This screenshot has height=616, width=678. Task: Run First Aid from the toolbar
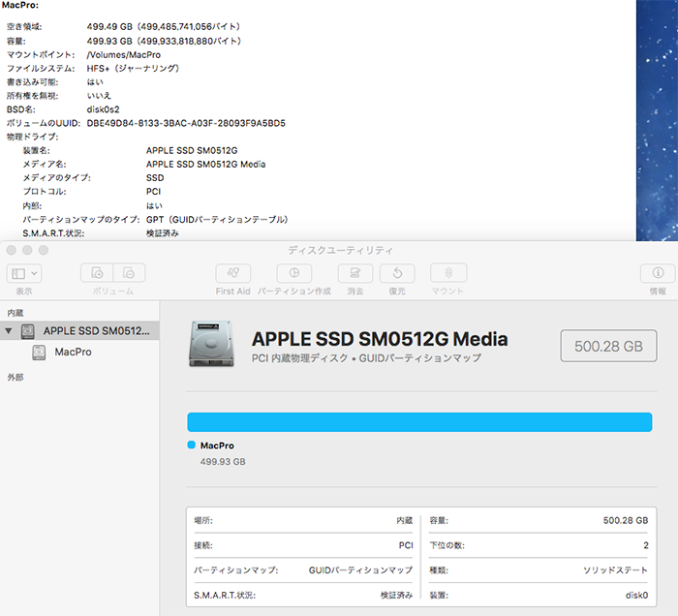pos(233,273)
